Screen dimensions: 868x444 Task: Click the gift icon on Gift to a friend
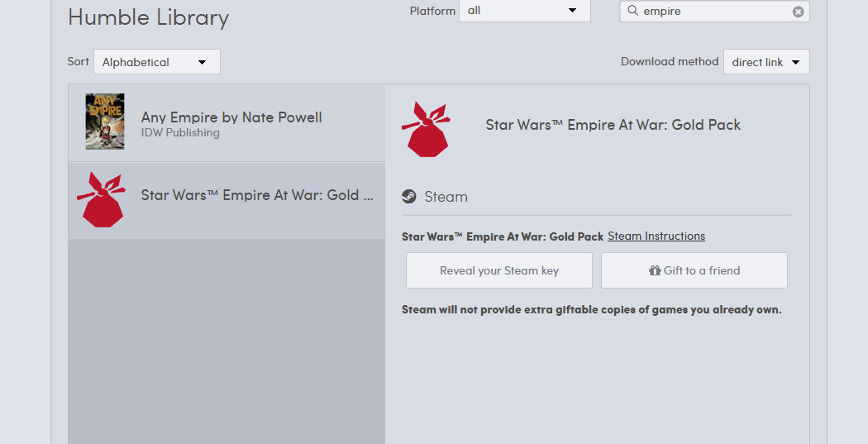click(655, 270)
